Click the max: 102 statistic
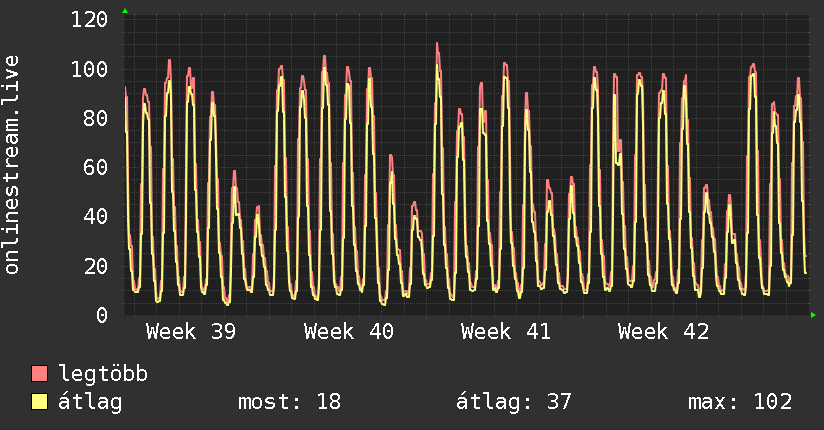 pyautogui.click(x=740, y=402)
